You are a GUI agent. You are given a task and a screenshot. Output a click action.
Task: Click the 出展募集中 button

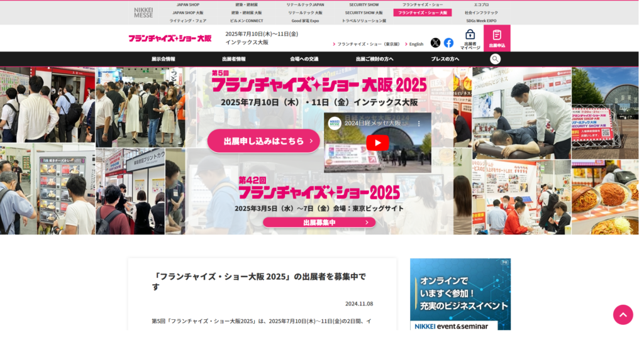tap(319, 222)
